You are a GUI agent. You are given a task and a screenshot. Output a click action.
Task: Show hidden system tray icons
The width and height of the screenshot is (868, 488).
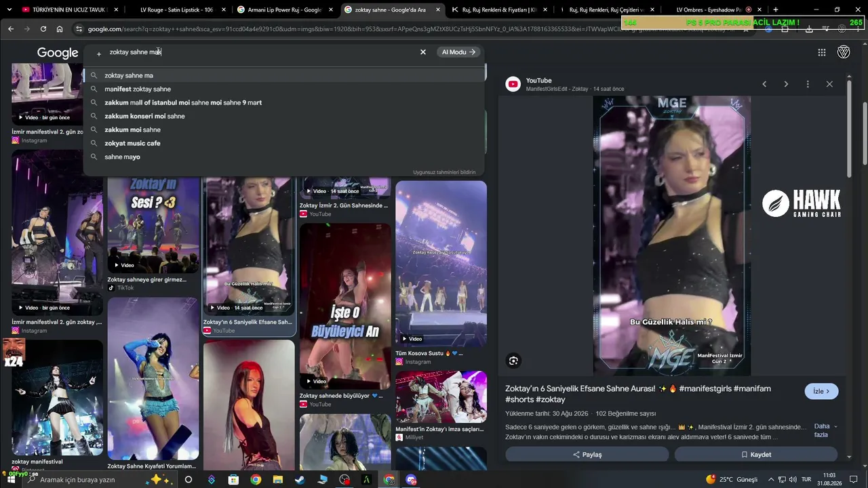pos(771,480)
